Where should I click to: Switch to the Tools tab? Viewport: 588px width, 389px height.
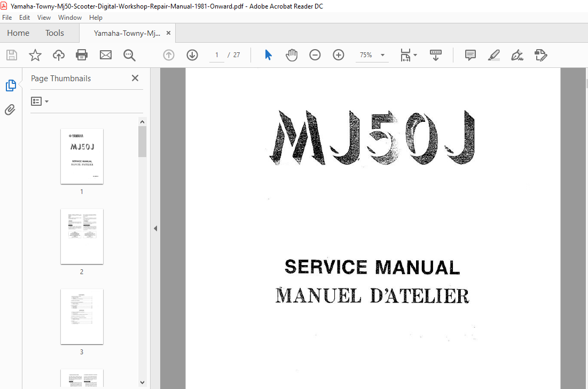[55, 33]
